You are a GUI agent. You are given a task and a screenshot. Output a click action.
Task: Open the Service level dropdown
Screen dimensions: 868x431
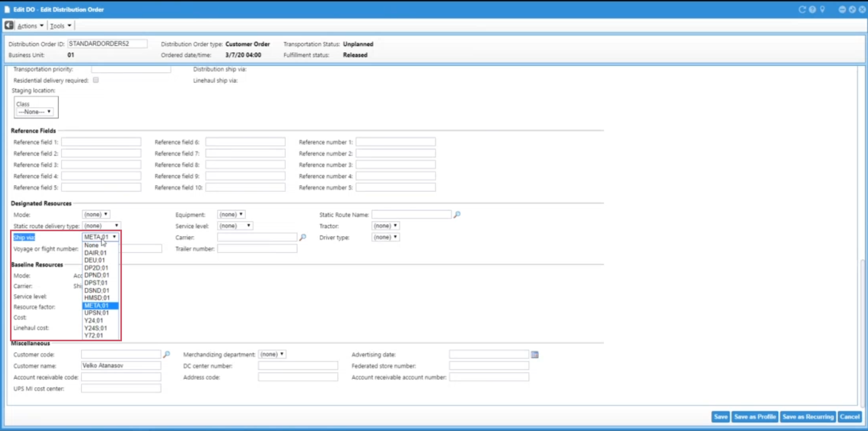tap(235, 226)
